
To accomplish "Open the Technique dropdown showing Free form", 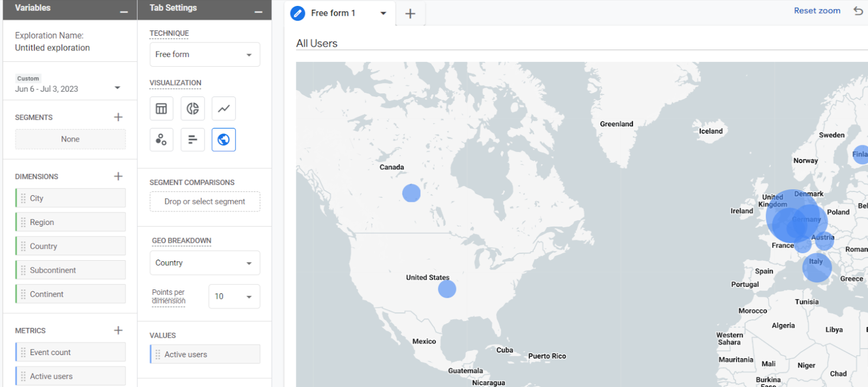I will coord(205,55).
